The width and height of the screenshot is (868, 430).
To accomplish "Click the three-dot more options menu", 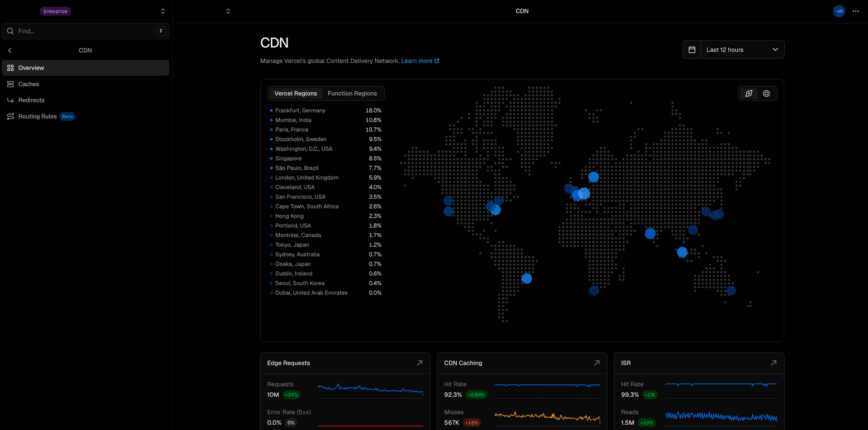I will (x=855, y=11).
